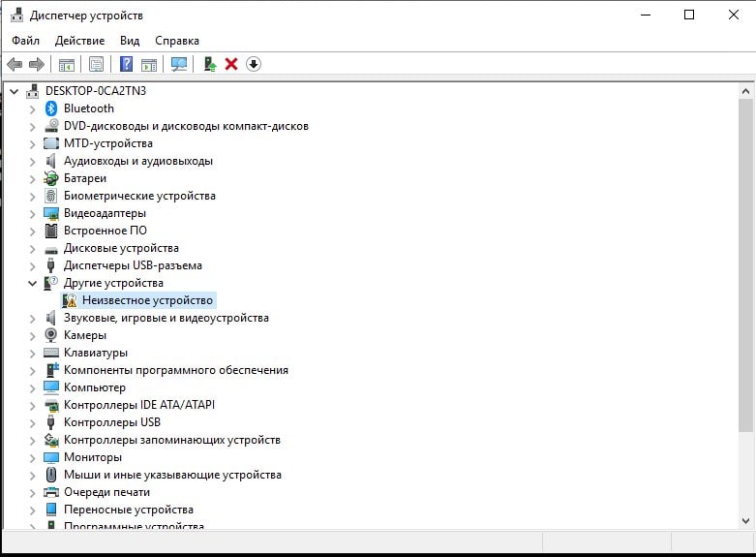
Task: Scan for hardware changes monitor icon
Action: click(x=179, y=64)
